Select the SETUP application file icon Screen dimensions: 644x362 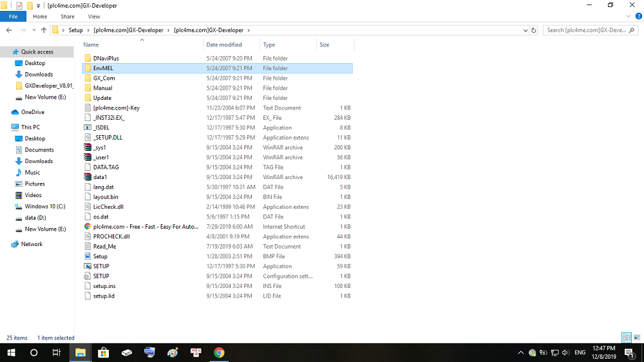click(x=88, y=266)
